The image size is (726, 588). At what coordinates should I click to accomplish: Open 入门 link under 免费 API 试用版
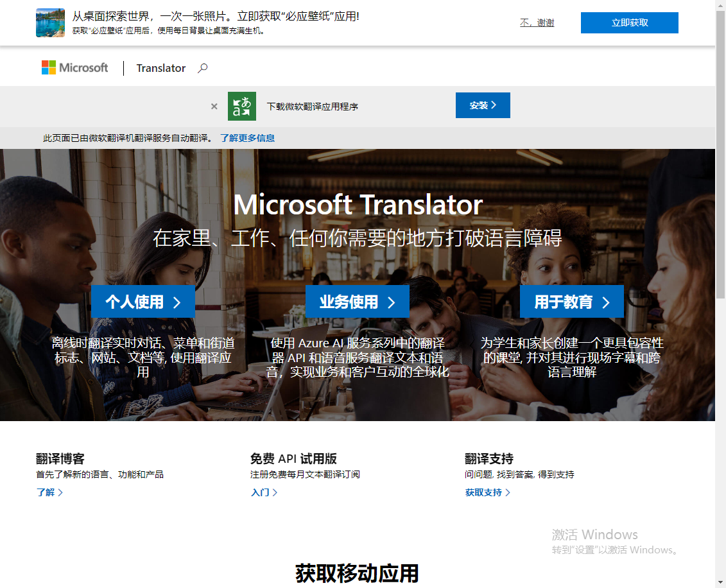pyautogui.click(x=264, y=492)
